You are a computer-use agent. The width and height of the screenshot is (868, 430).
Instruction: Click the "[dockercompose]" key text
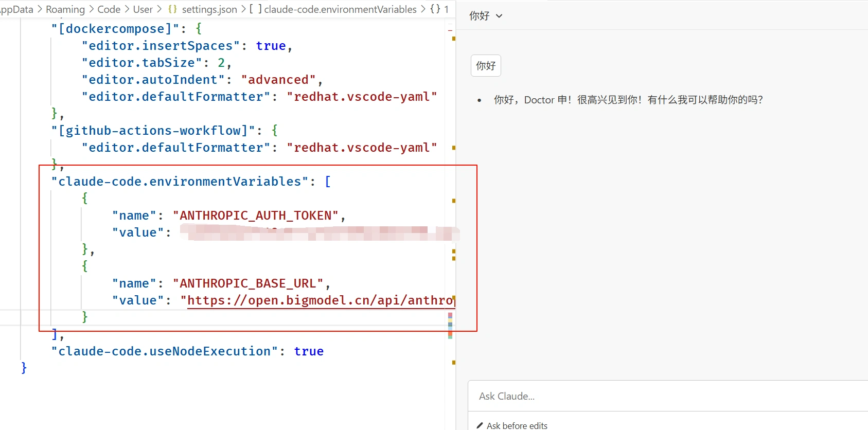(x=115, y=29)
